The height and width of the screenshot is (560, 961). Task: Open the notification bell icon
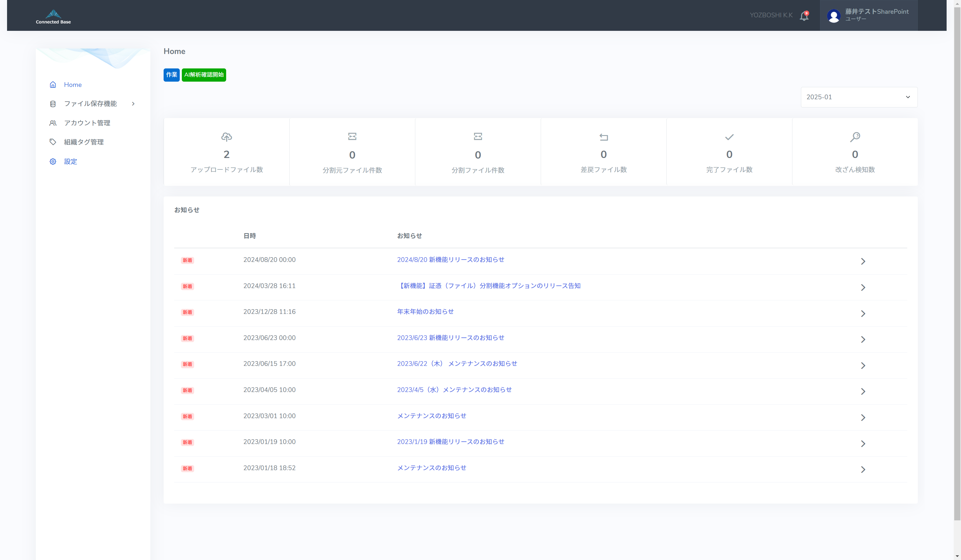[x=804, y=16]
